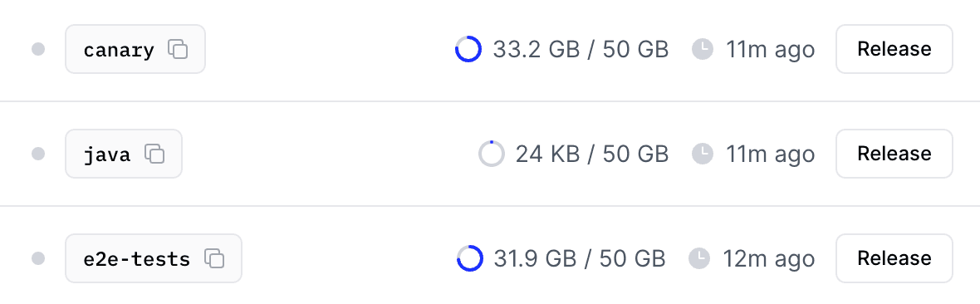Image resolution: width=980 pixels, height=304 pixels.
Task: Copy the canary name
Action: (178, 49)
